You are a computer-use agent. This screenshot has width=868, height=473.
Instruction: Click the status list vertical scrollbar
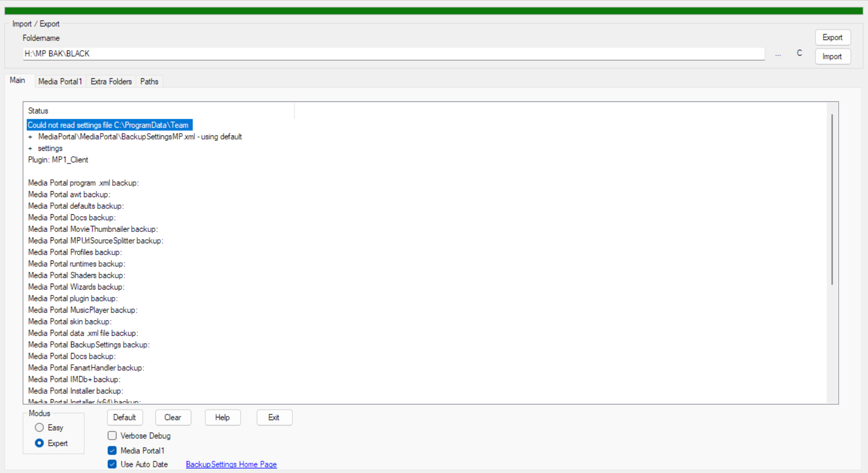832,199
